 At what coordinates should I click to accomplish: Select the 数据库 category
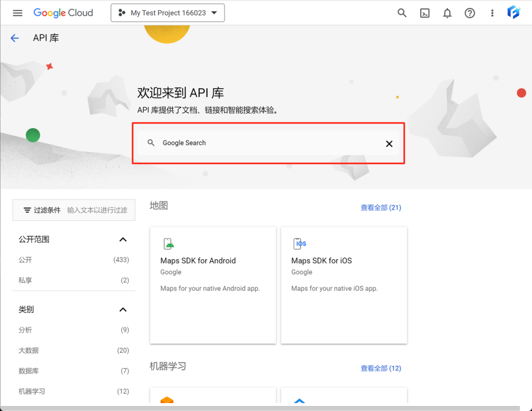click(73, 371)
